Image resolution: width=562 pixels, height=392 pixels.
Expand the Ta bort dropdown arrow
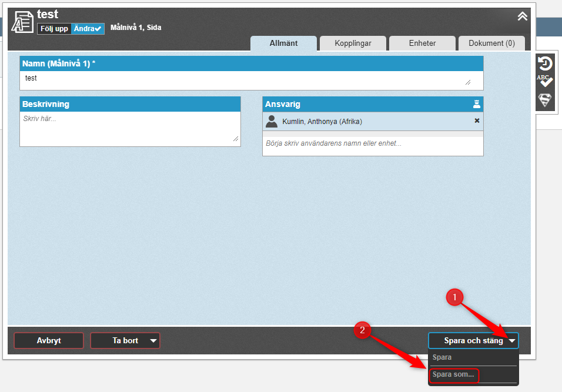click(x=153, y=341)
